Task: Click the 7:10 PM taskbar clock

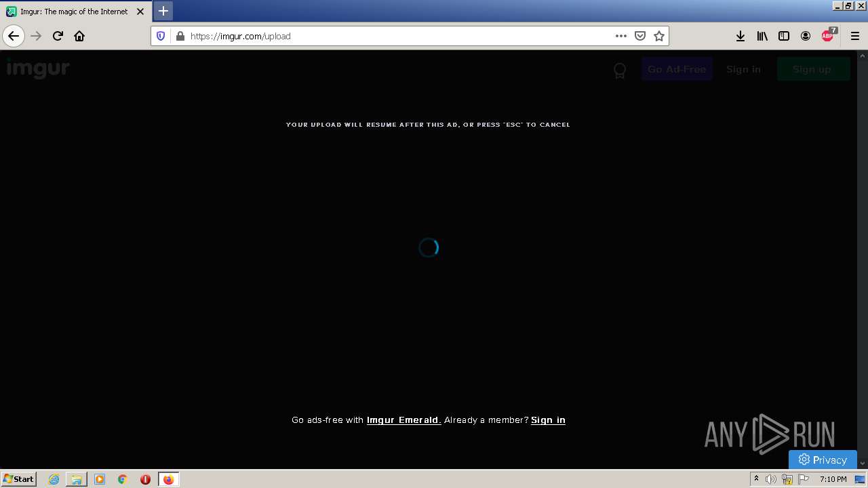Action: 833,479
